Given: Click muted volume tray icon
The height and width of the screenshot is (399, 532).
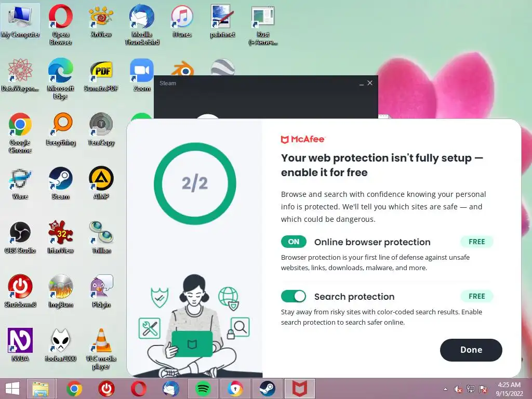Looking at the screenshot, I should 458,389.
